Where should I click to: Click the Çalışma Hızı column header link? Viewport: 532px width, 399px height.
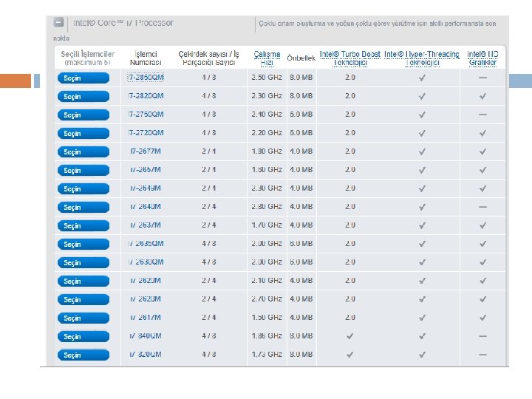[x=267, y=58]
